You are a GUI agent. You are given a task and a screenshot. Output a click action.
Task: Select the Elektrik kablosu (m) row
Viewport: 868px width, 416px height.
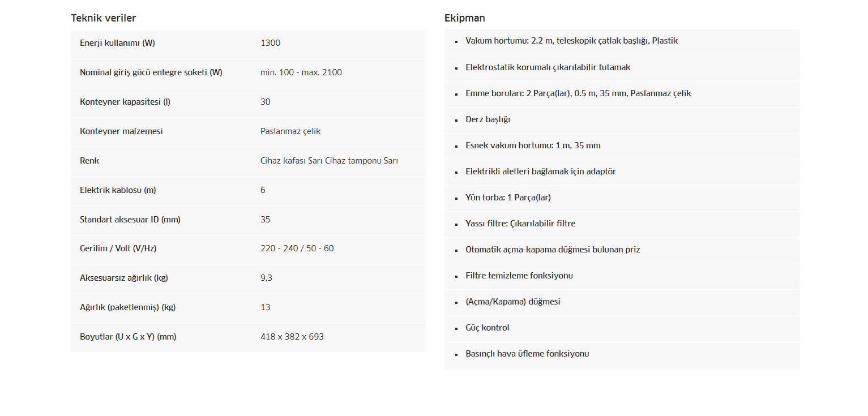click(249, 191)
